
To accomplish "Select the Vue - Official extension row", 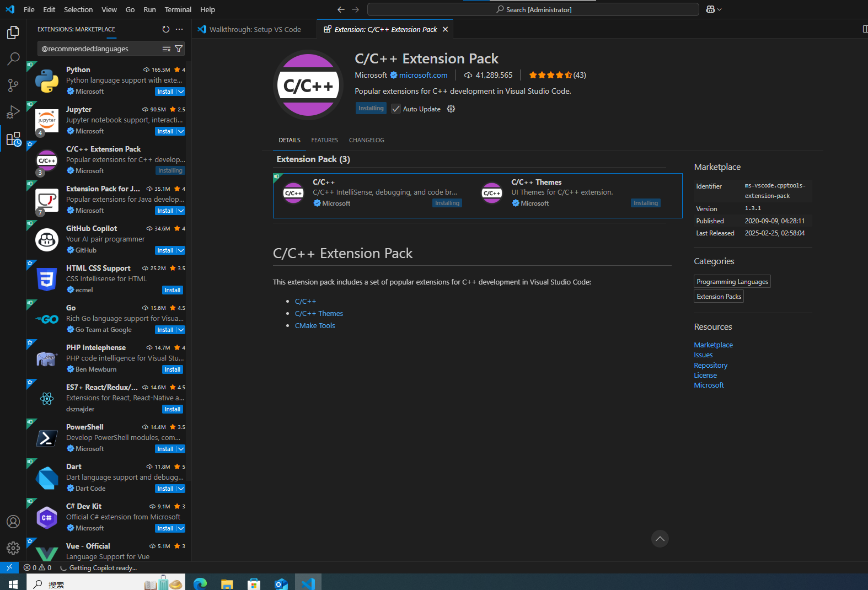I will coord(106,551).
